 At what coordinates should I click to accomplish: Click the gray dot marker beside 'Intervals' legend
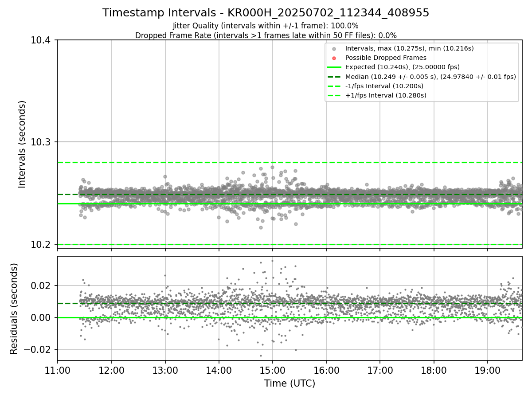(334, 49)
